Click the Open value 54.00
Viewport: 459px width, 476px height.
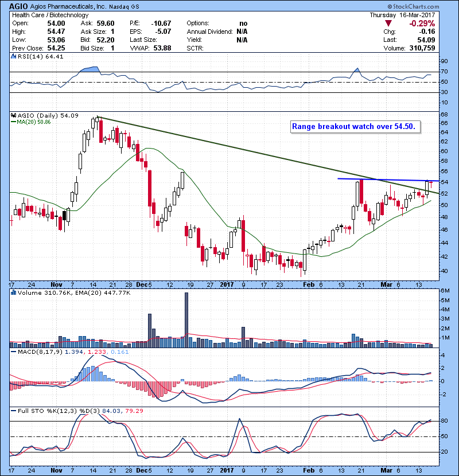click(x=56, y=24)
